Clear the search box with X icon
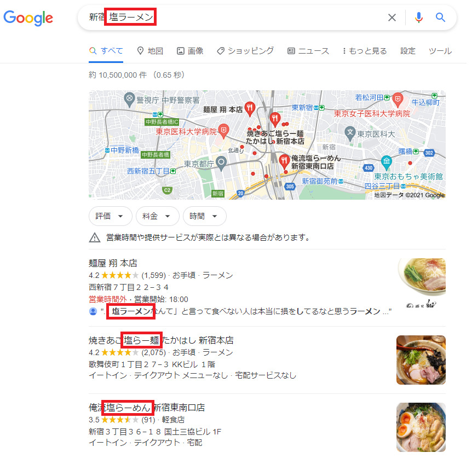The width and height of the screenshot is (472, 476). coord(392,18)
